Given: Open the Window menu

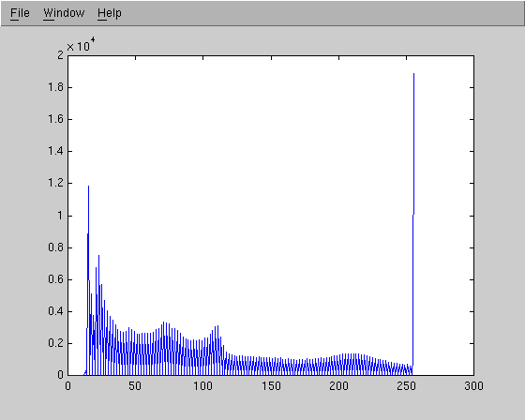Looking at the screenshot, I should (x=64, y=13).
